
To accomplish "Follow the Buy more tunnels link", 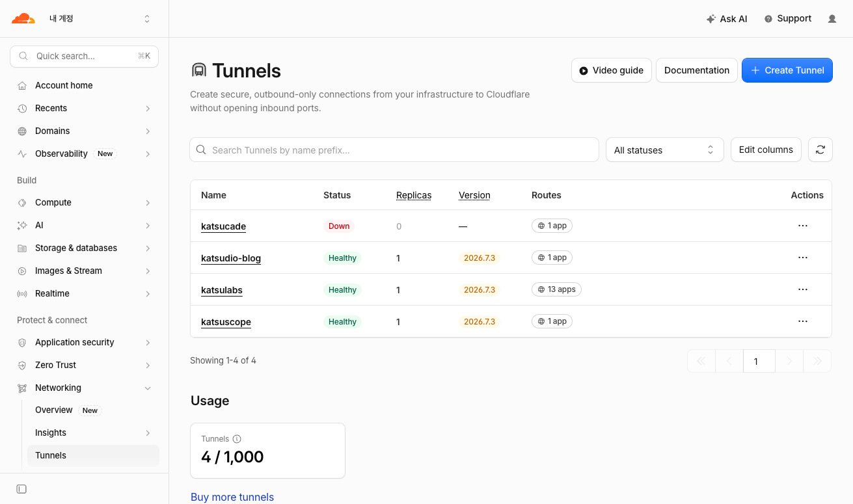I will [232, 497].
